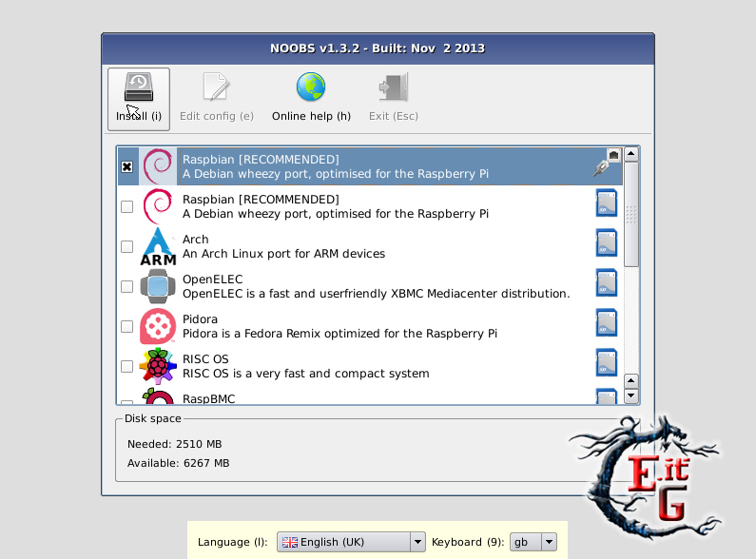Click the Exit (Esc) door icon
The width and height of the screenshot is (756, 559).
pos(394,87)
